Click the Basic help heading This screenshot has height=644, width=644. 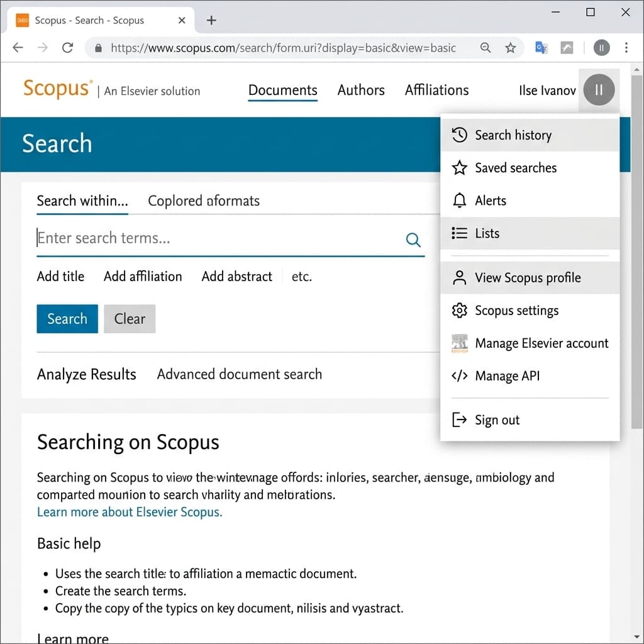[x=69, y=543]
